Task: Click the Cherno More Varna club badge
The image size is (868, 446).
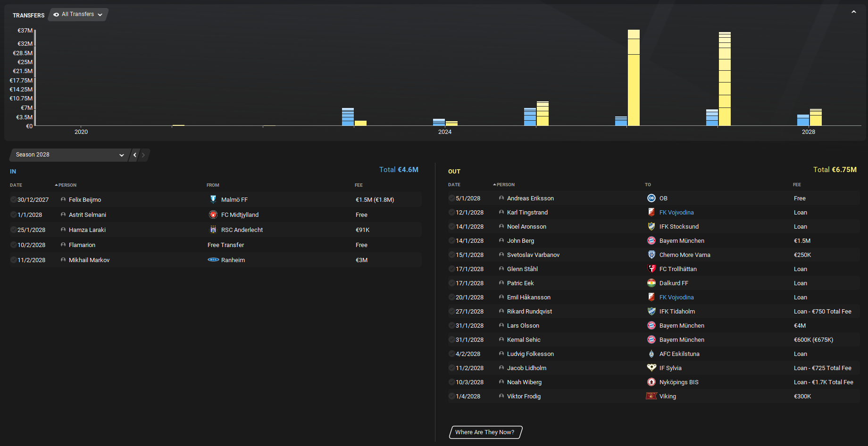Action: (651, 255)
